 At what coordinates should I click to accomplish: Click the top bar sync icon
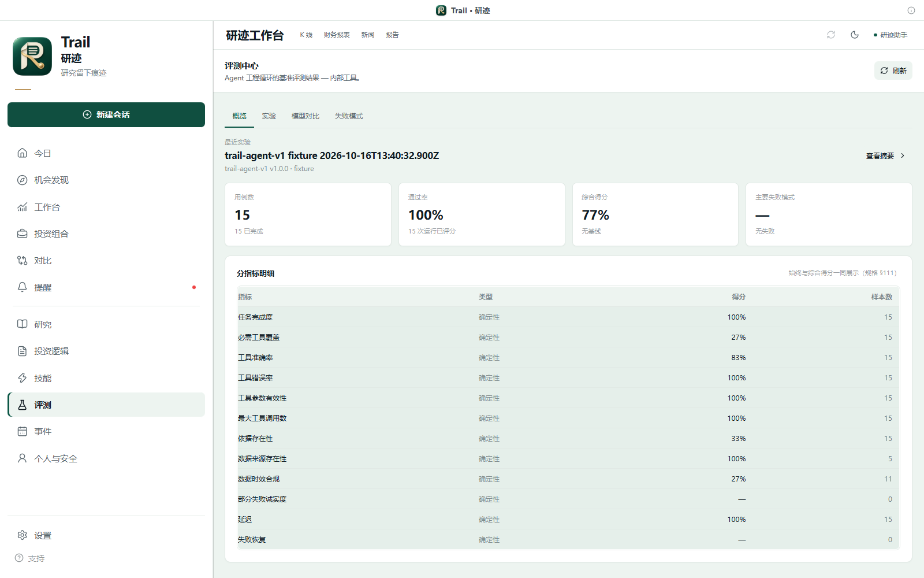(831, 35)
